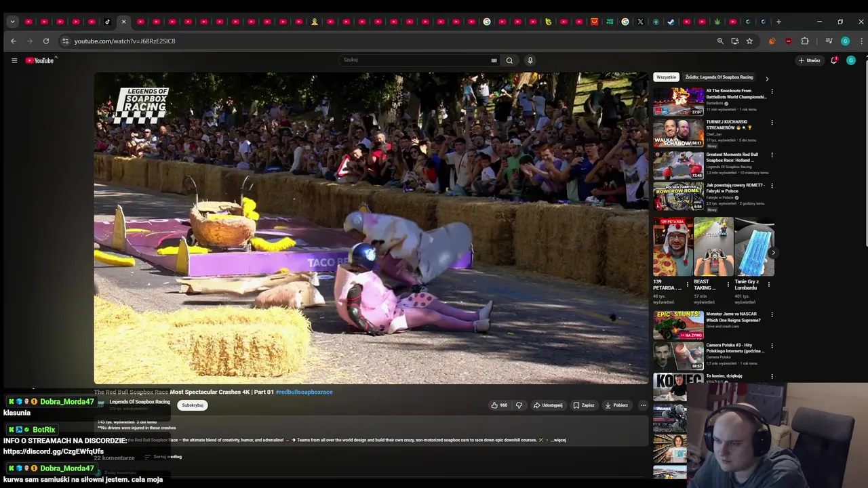This screenshot has height=488, width=868.
Task: Switch to the TikTok tab
Action: coord(107,22)
